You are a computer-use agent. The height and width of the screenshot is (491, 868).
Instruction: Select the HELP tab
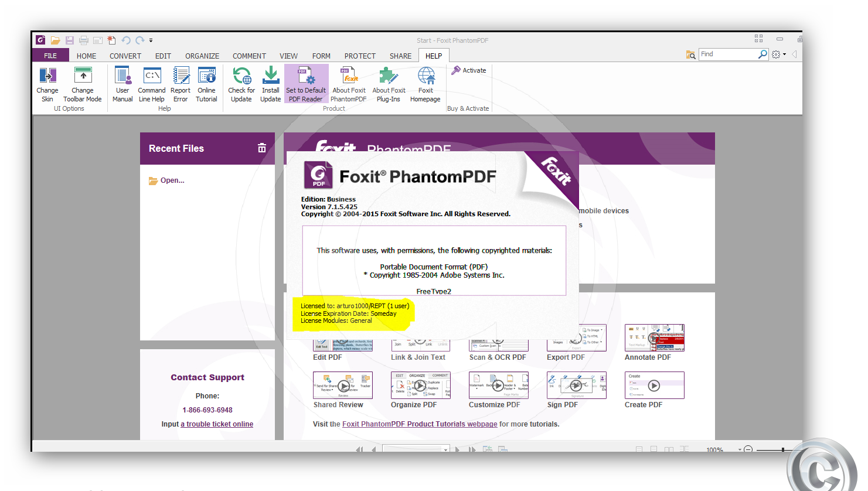tap(434, 56)
